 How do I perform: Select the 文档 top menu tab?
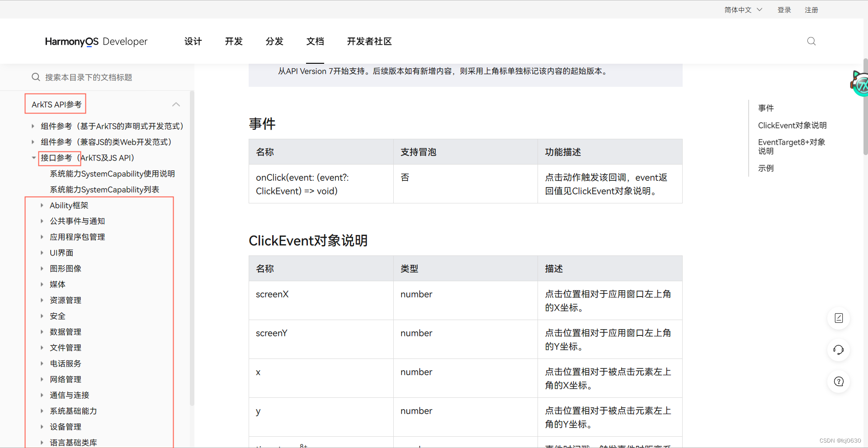pos(315,42)
